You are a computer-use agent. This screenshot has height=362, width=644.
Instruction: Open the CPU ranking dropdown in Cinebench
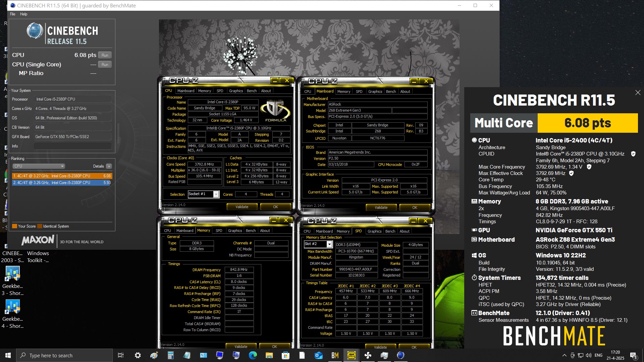point(39,166)
